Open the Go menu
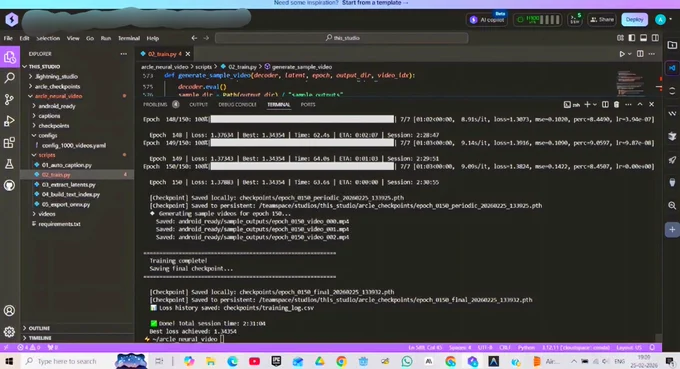The width and height of the screenshot is (680, 369). point(90,38)
